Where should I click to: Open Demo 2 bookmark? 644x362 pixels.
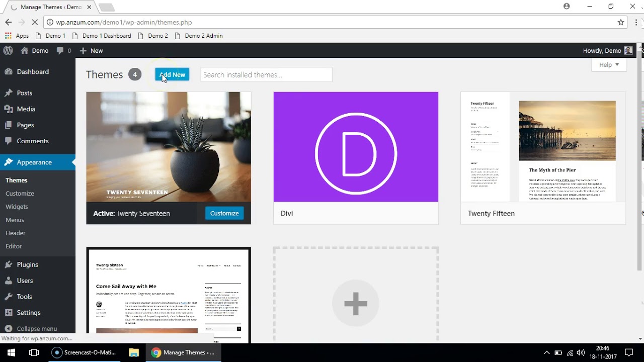(153, 36)
